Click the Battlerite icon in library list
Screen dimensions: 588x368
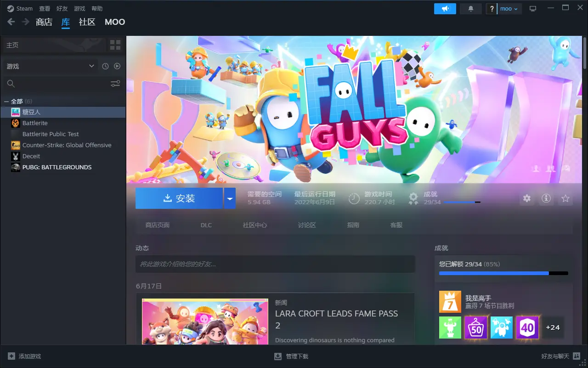coord(16,123)
